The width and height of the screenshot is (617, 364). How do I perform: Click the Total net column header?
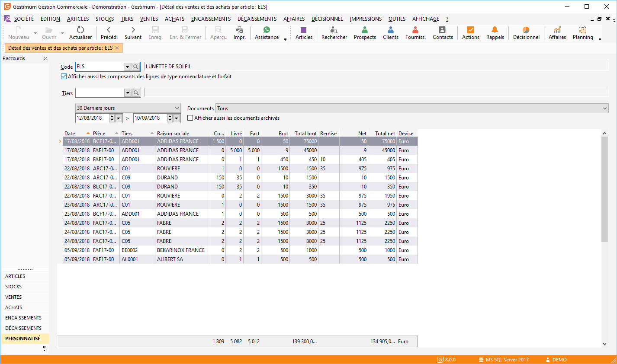coord(382,134)
